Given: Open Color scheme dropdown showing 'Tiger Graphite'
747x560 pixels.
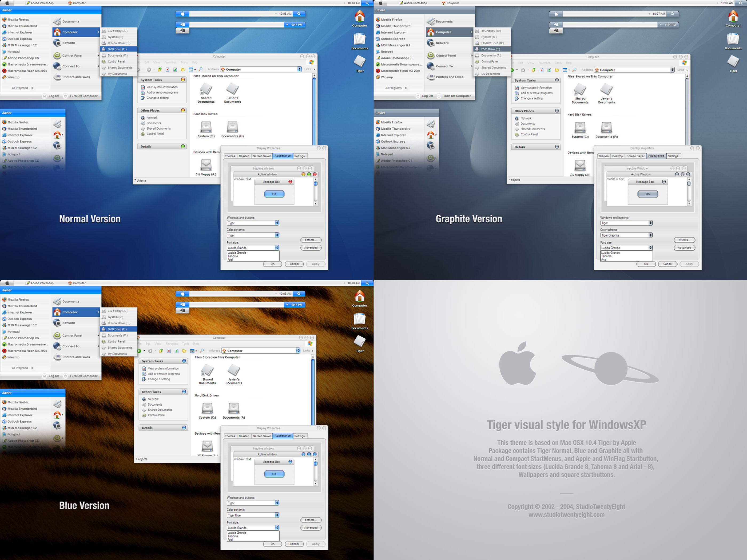Looking at the screenshot, I should (626, 235).
